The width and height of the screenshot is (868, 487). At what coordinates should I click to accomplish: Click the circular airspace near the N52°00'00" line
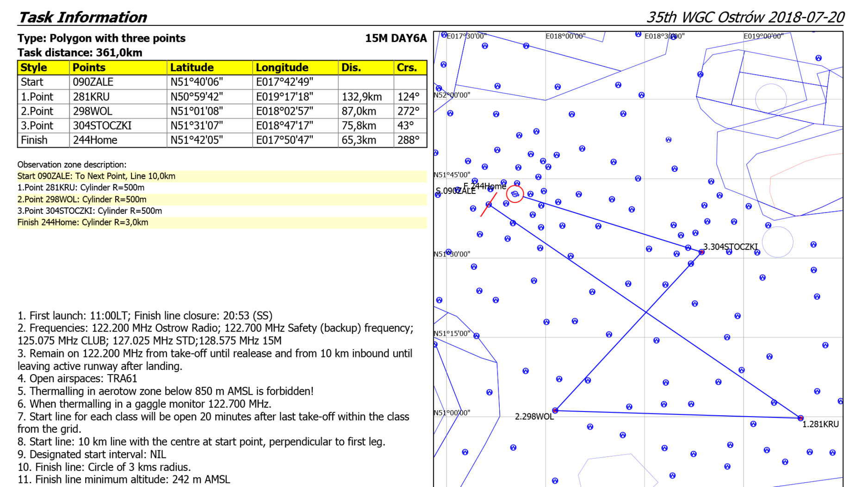click(x=771, y=99)
